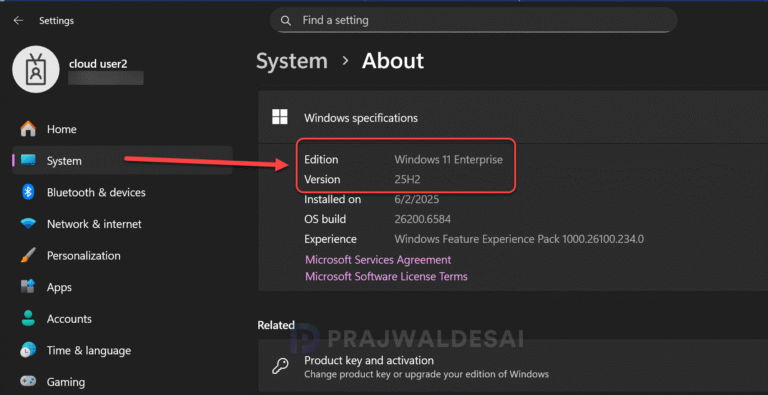The width and height of the screenshot is (768, 395).
Task: Click the key icon for product activation
Action: pyautogui.click(x=280, y=367)
